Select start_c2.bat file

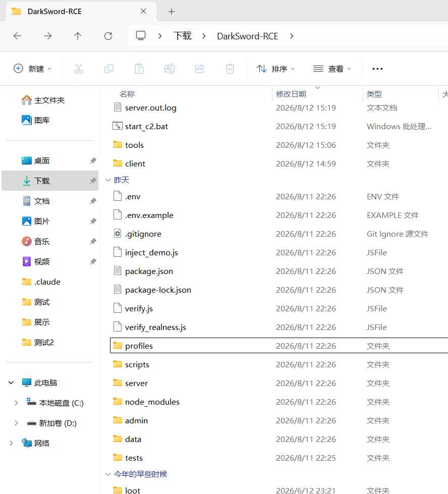[x=279, y=126]
